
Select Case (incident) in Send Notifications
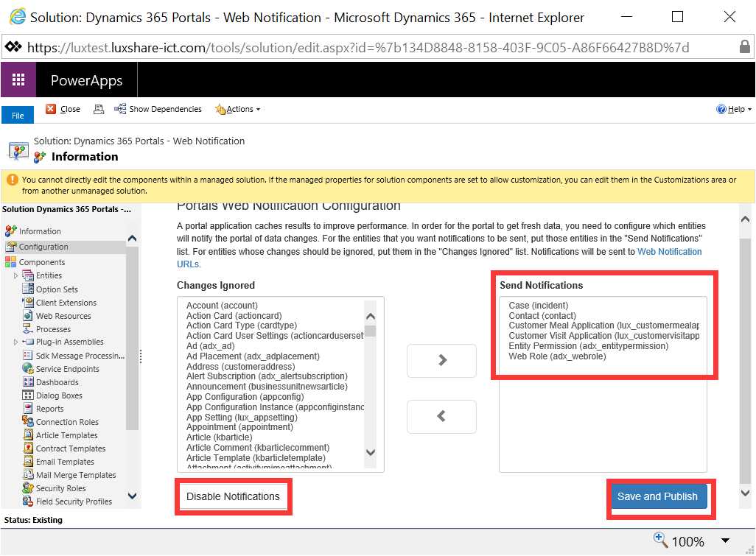click(538, 306)
